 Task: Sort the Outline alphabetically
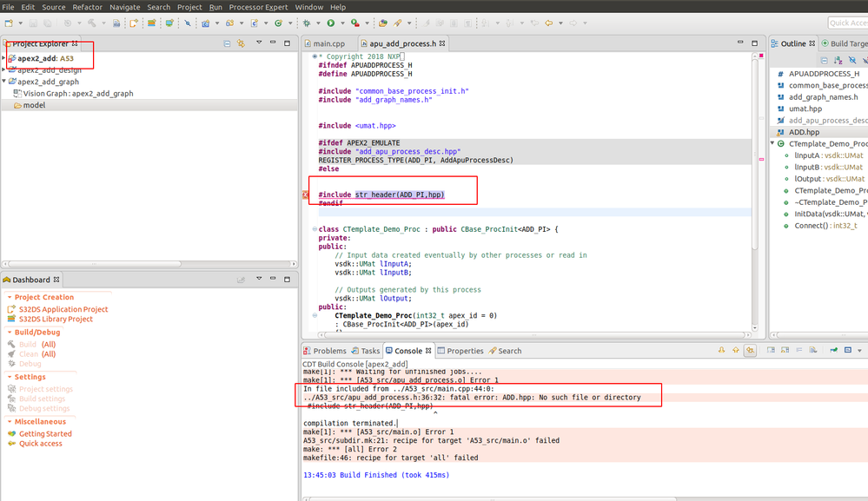point(838,60)
